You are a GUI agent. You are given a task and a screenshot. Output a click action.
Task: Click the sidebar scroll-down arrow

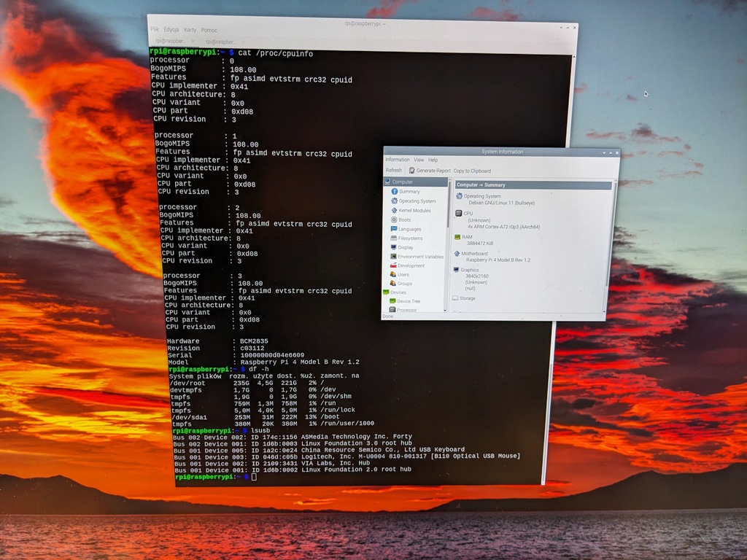pos(445,311)
